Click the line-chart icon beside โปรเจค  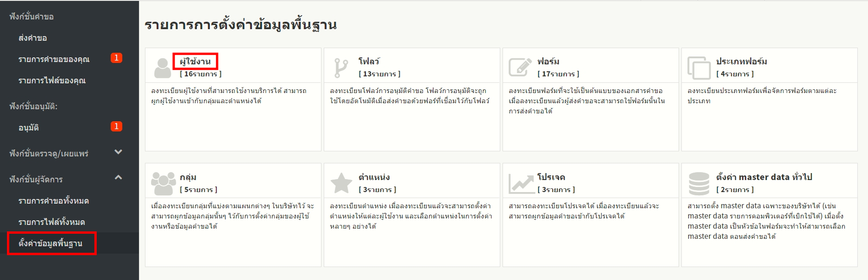click(521, 183)
